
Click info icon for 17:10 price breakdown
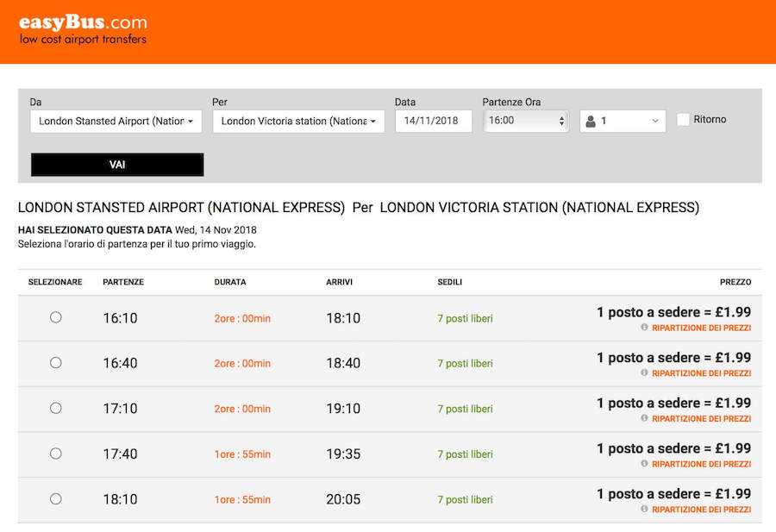click(644, 418)
